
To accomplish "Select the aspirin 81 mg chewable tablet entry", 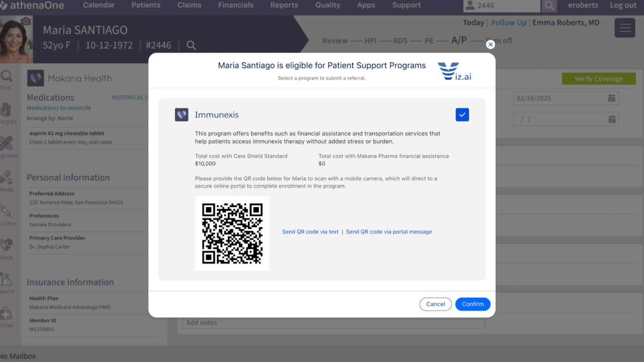I will coord(88,138).
